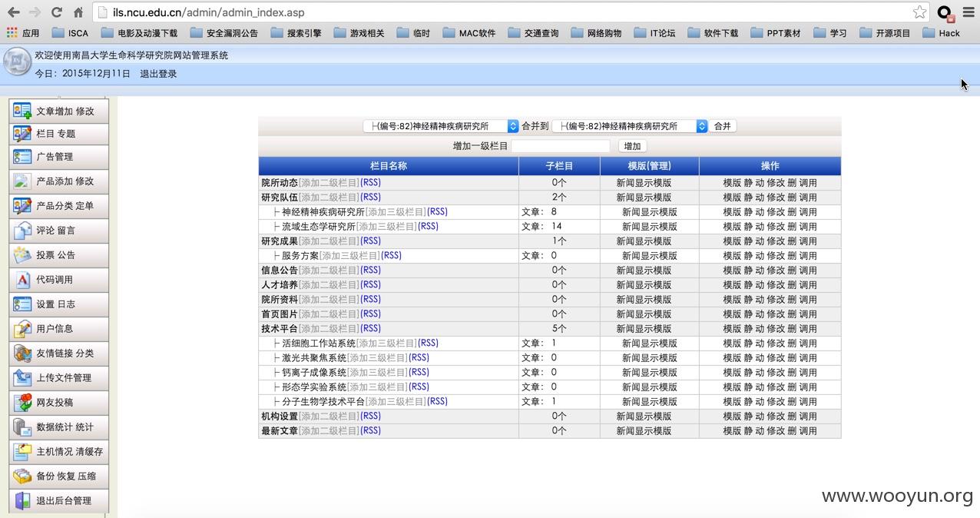
Task: Click 模版 link in 服务方案 row
Action: click(x=732, y=256)
